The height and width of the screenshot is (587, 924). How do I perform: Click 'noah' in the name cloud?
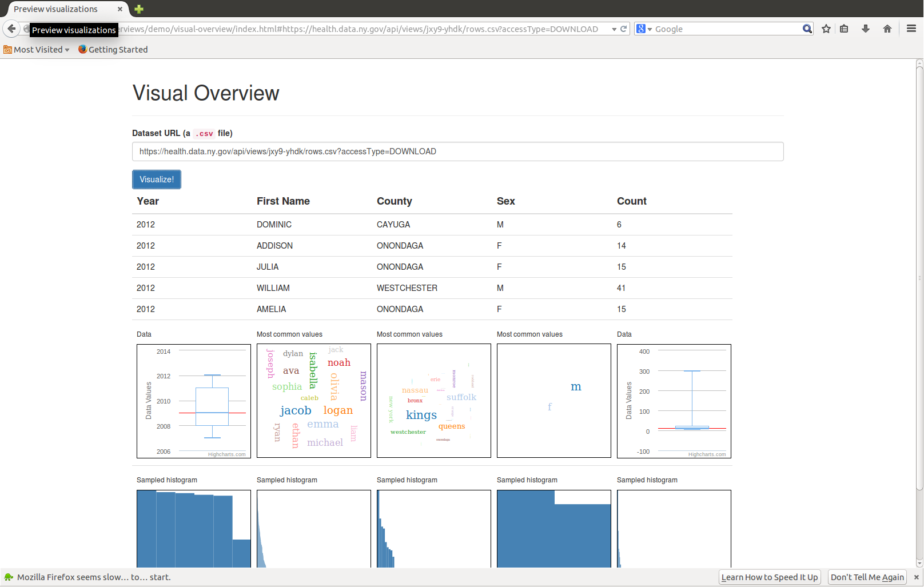tap(339, 363)
